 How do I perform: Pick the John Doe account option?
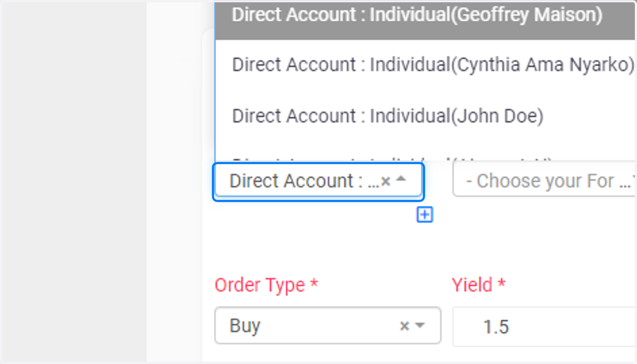426,116
